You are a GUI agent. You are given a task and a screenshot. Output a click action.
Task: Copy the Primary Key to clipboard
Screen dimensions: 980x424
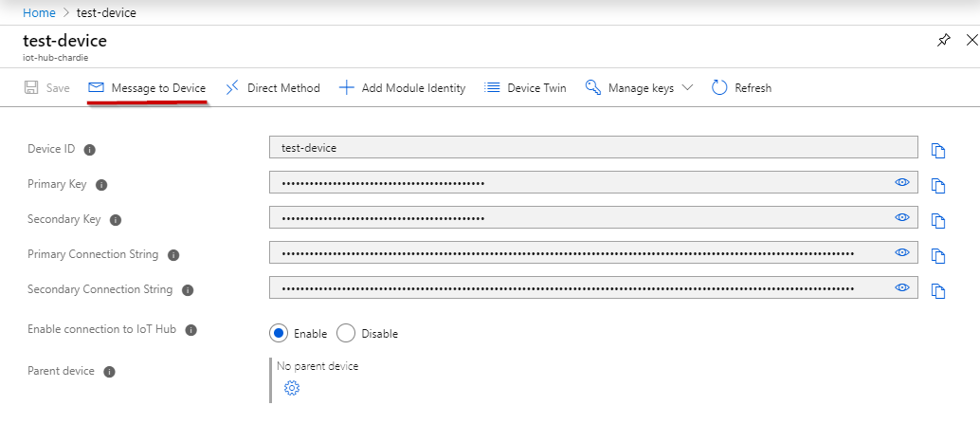pos(938,186)
